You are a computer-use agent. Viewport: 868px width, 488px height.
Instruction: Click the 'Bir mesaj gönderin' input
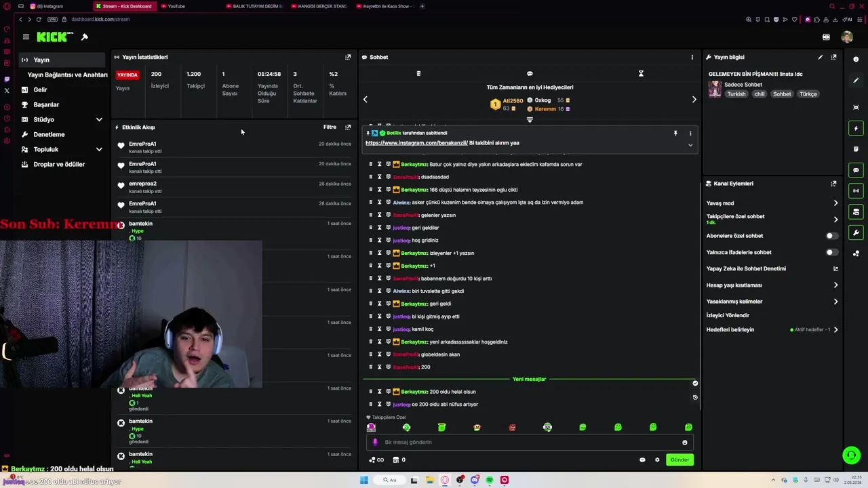point(530,442)
